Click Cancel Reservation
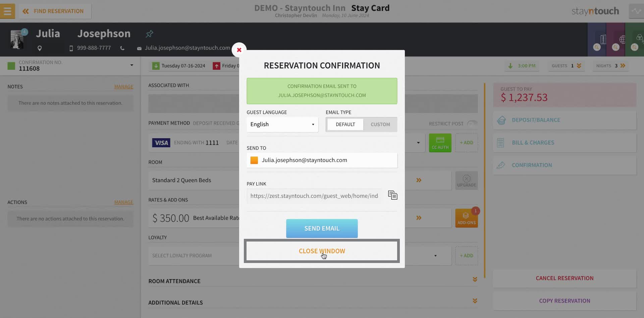 click(565, 278)
